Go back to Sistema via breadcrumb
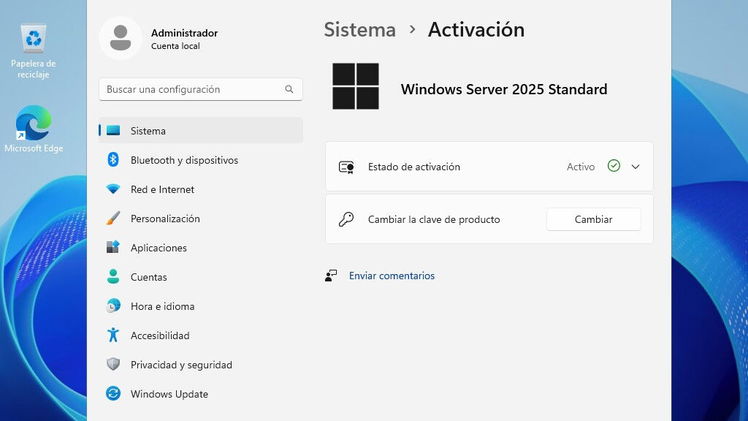Image resolution: width=748 pixels, height=421 pixels. point(360,30)
